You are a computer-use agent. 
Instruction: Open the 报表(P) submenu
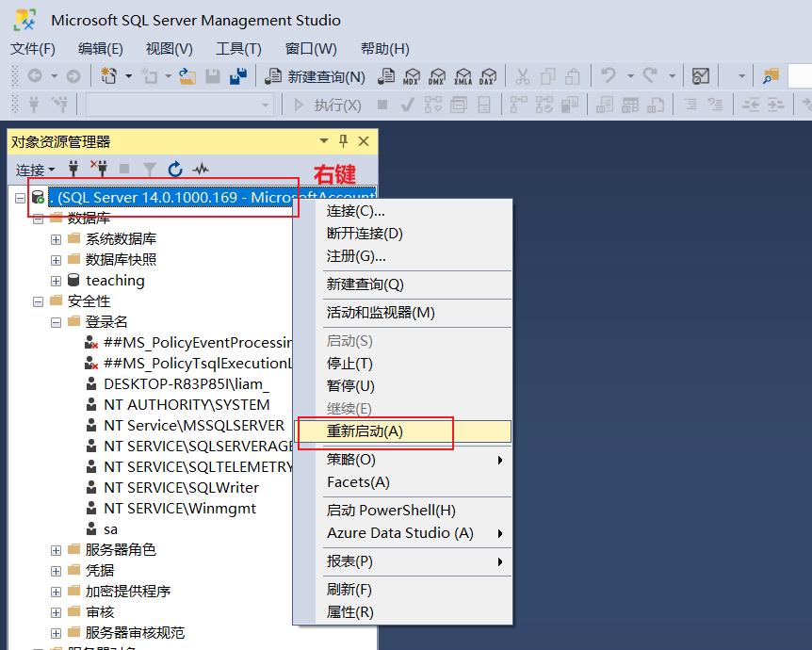[x=403, y=561]
